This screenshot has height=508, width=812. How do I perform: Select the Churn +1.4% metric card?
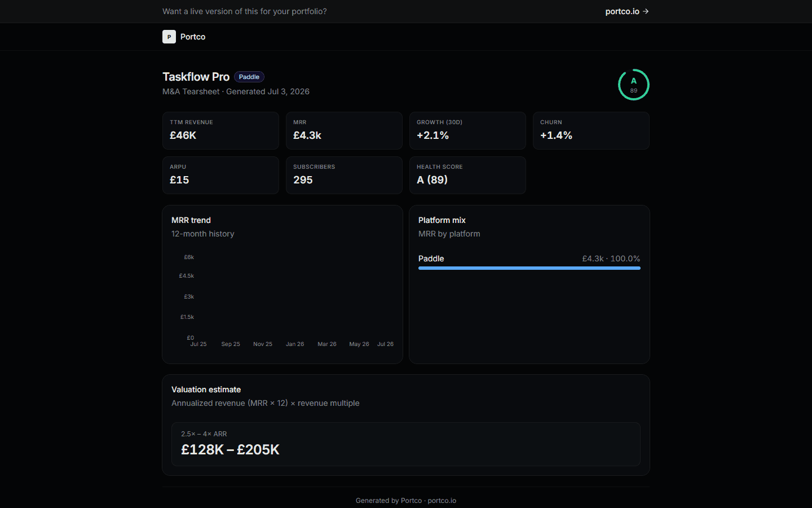[591, 130]
